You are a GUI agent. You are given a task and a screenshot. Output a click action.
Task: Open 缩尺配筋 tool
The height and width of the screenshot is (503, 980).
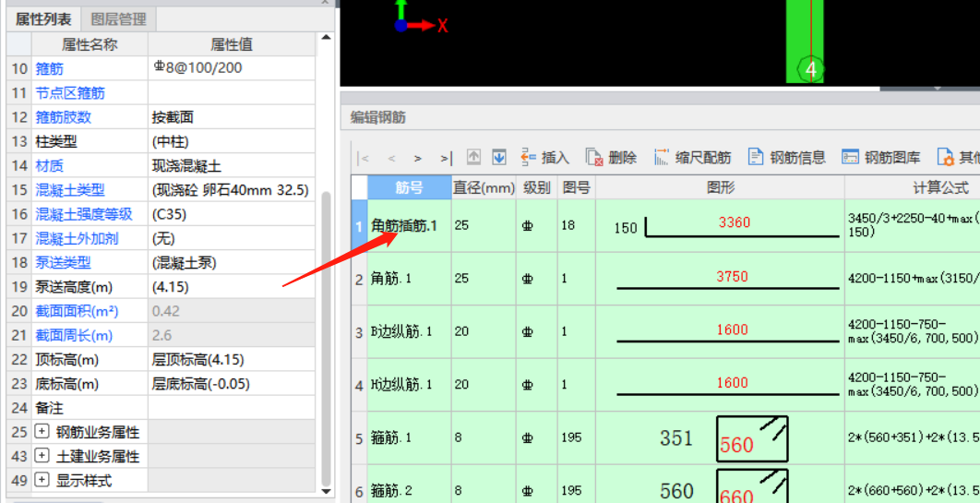[692, 158]
